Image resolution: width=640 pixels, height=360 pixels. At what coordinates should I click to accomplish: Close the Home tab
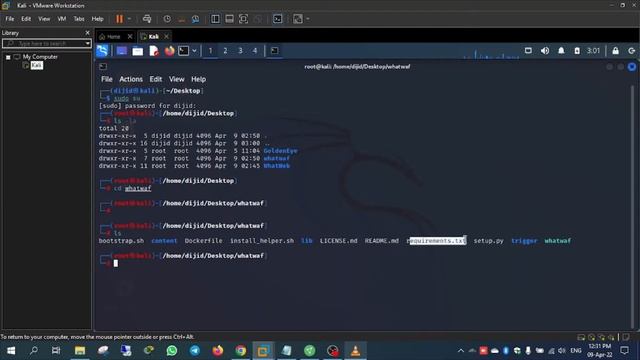(130, 37)
